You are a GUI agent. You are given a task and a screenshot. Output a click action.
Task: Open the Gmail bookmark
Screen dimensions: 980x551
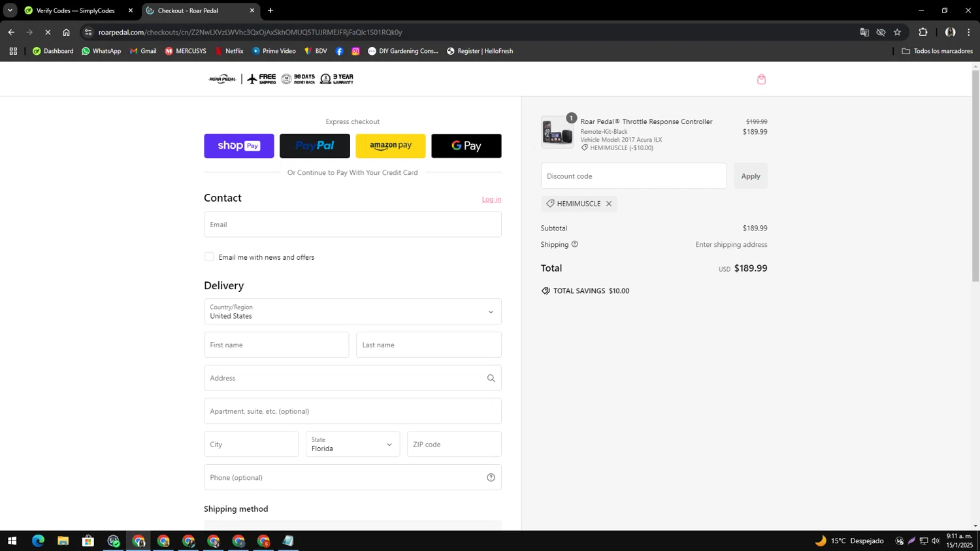tap(143, 51)
